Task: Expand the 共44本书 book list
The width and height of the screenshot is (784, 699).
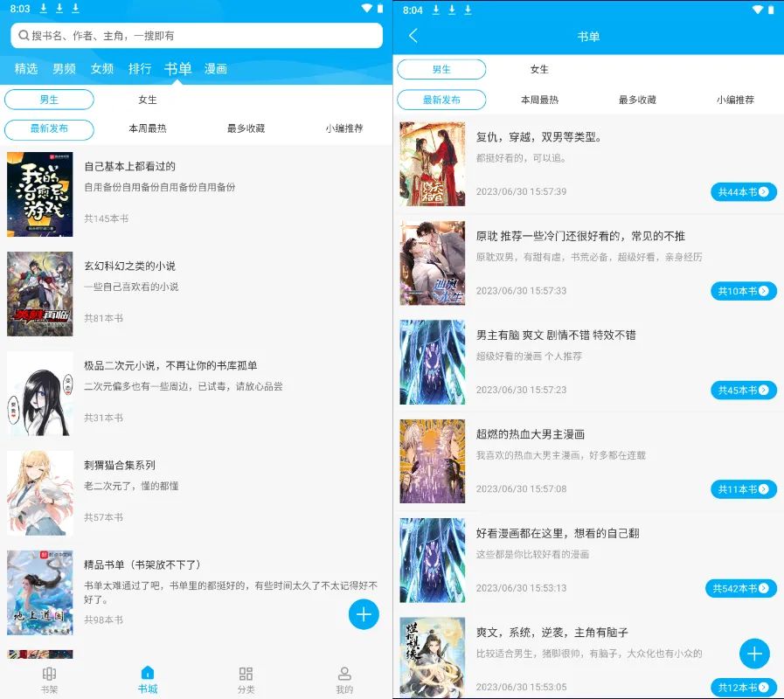Action: click(x=743, y=192)
